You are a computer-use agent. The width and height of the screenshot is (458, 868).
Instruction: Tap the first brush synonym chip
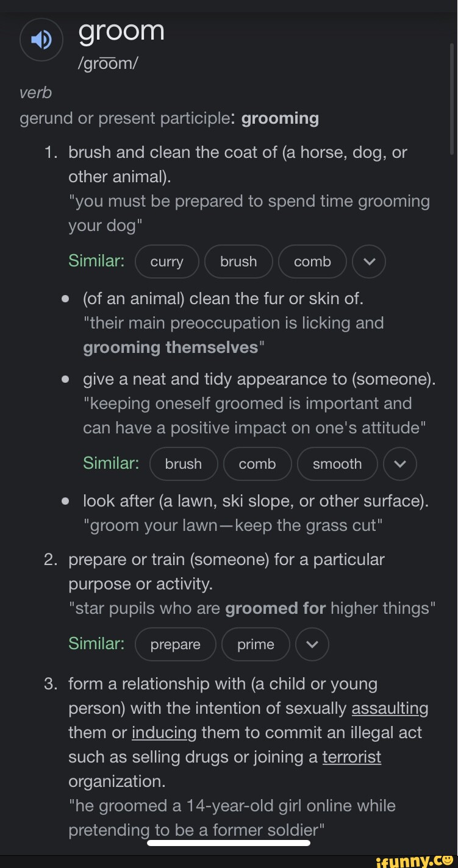pyautogui.click(x=238, y=261)
